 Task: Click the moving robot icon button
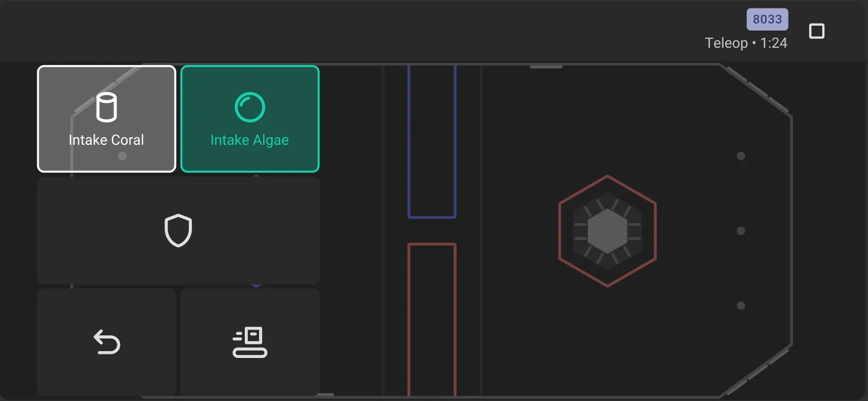point(250,342)
